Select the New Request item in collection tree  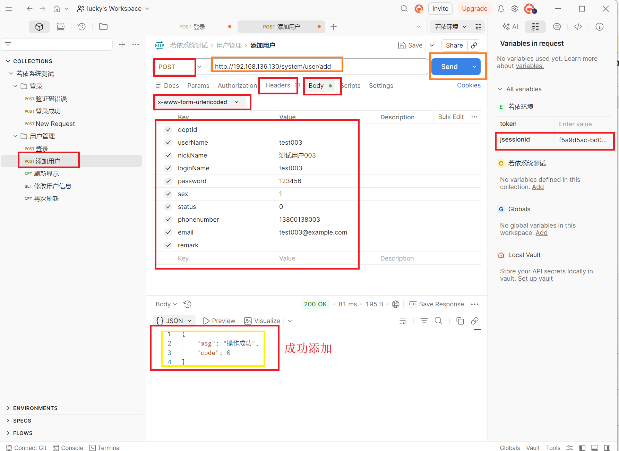[55, 124]
